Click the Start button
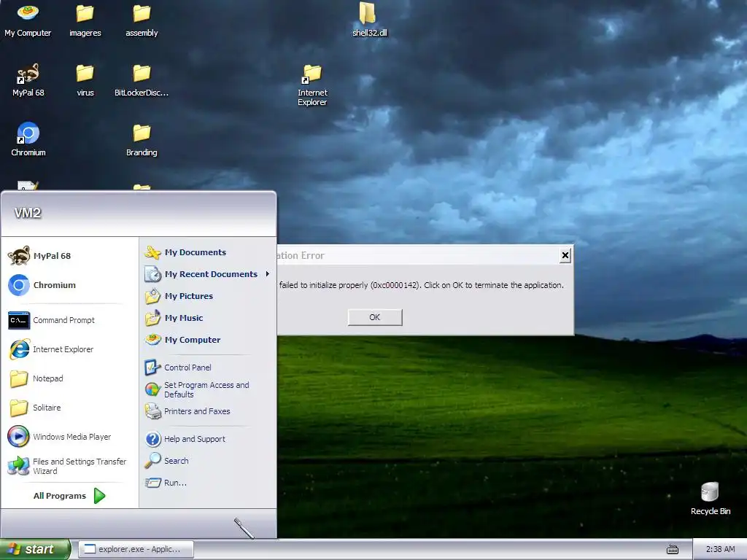The image size is (747, 560). click(x=35, y=549)
